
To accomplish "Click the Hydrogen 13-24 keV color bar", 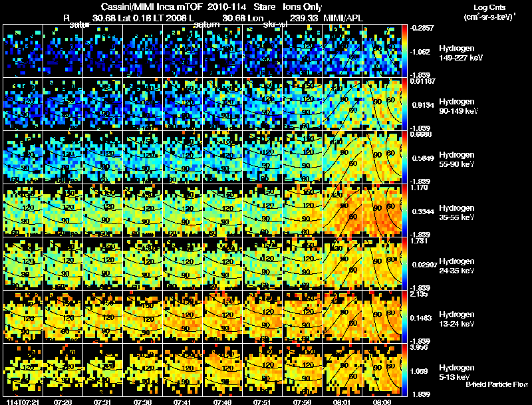I will (x=404, y=317).
